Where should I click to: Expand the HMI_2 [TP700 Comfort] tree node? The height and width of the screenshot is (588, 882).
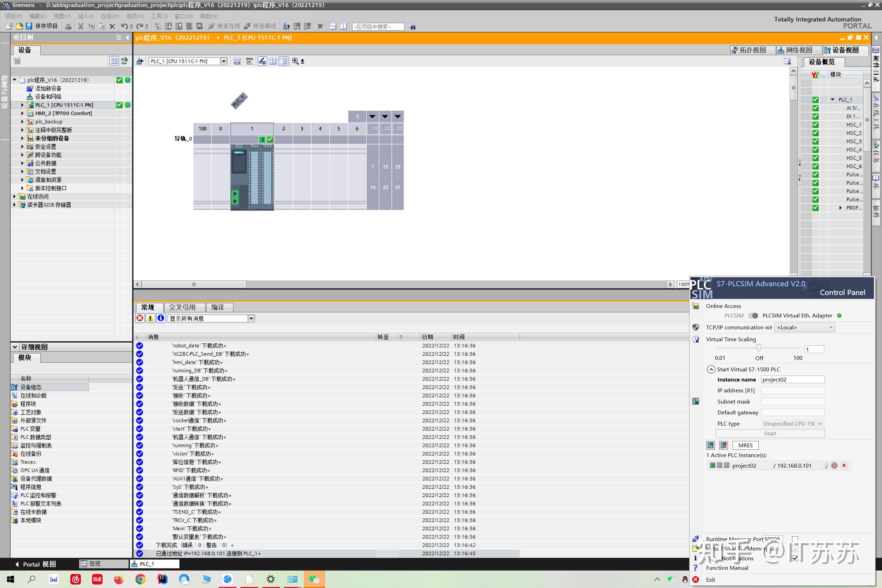[x=22, y=113]
